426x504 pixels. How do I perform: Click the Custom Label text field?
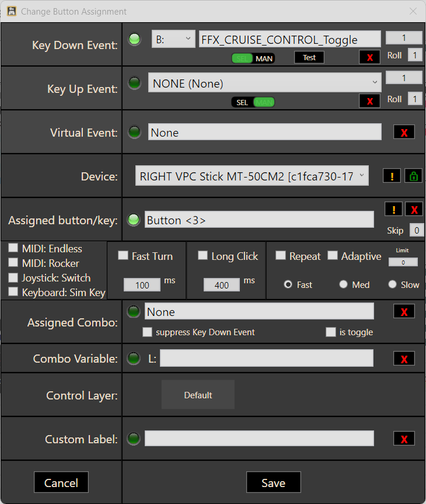tap(259, 439)
